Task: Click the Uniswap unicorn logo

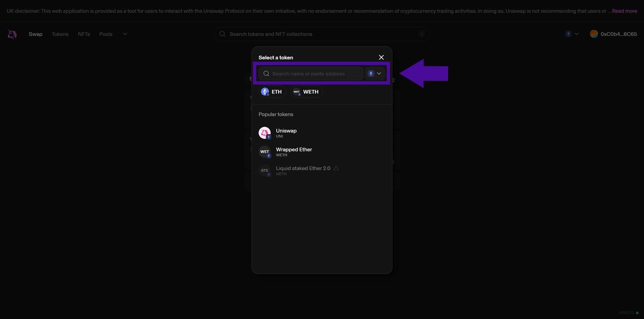Action: click(12, 34)
